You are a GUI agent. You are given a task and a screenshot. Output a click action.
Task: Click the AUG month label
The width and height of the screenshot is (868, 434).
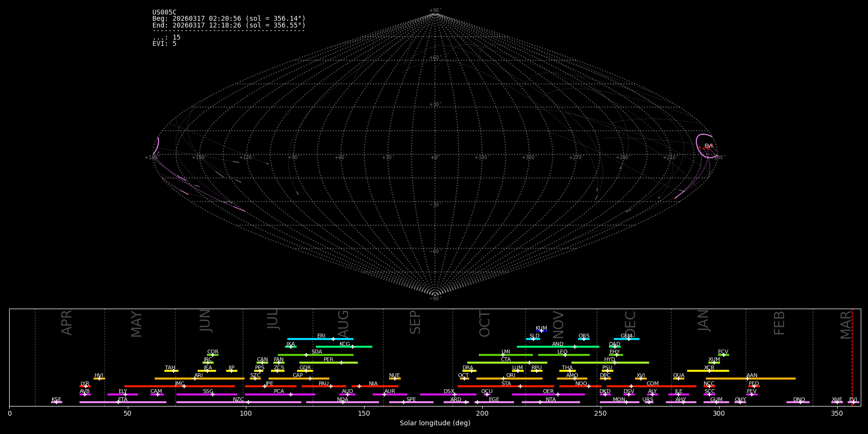(x=343, y=324)
